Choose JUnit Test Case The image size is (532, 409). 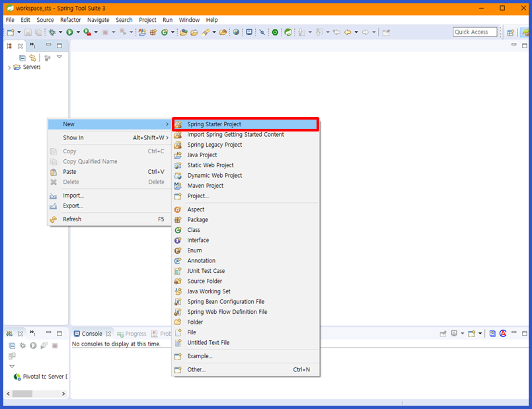pyautogui.click(x=246, y=271)
